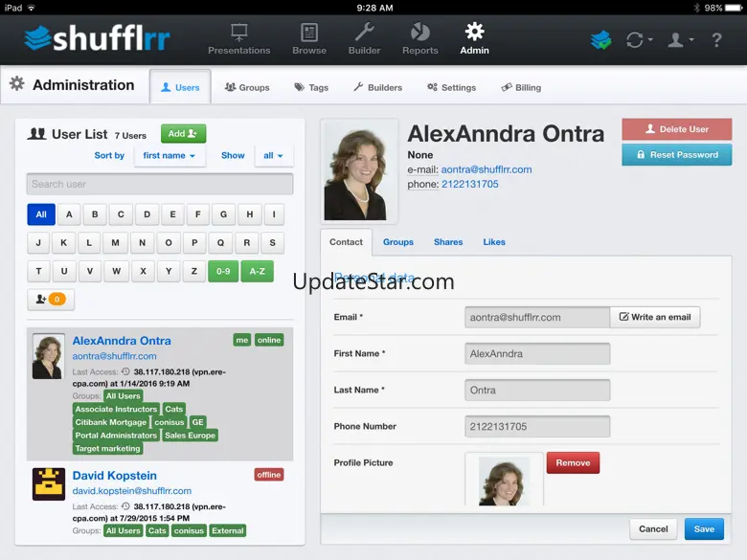Image resolution: width=747 pixels, height=560 pixels.
Task: Click David Kopstein's avatar icon
Action: 49,483
